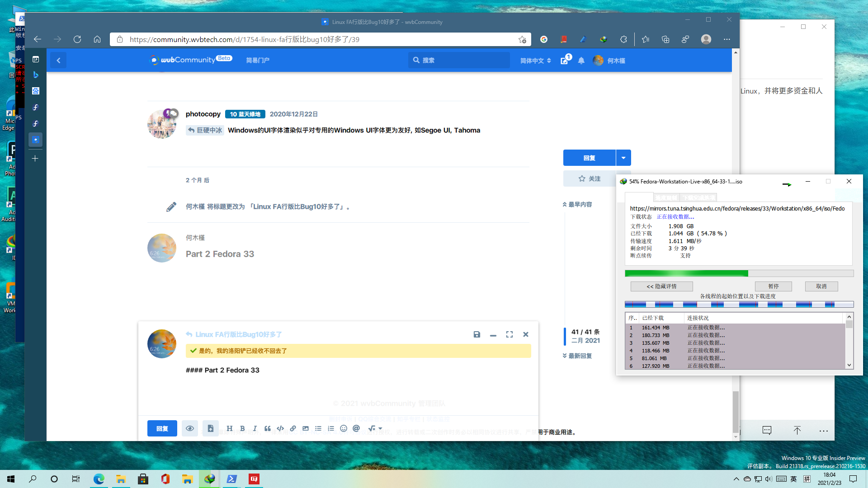The image size is (868, 488).
Task: Click the green download progress bar
Action: 686,273
